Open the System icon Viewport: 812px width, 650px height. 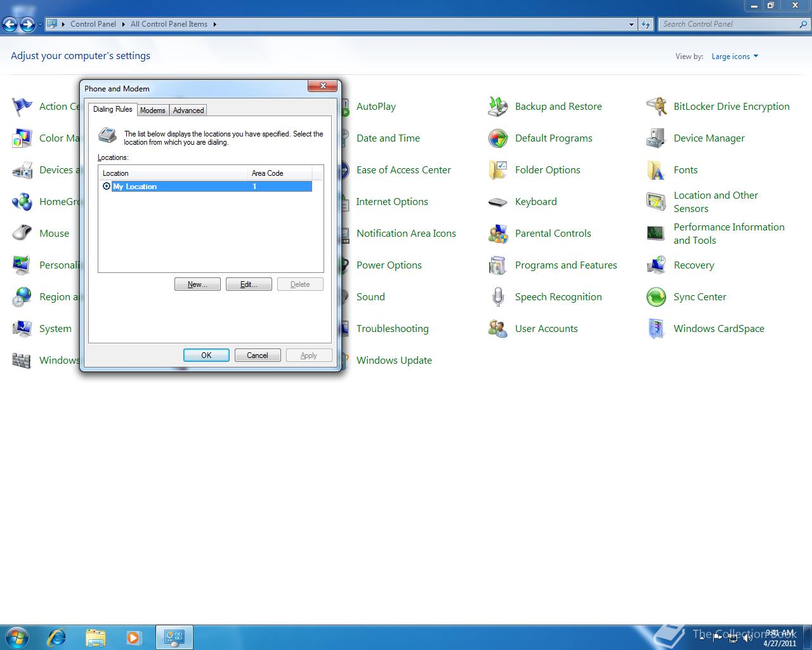pos(22,329)
